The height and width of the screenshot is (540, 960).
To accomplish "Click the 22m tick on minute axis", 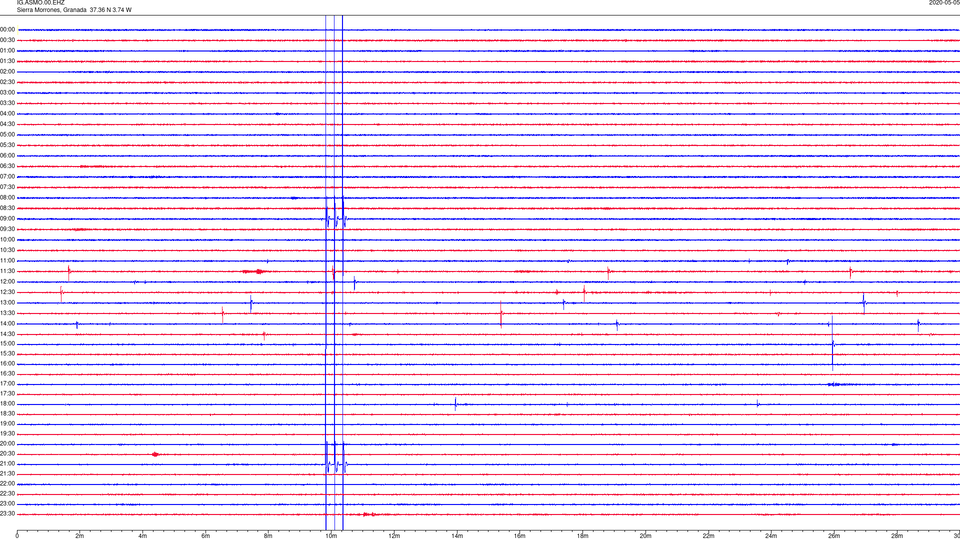I will click(x=708, y=536).
